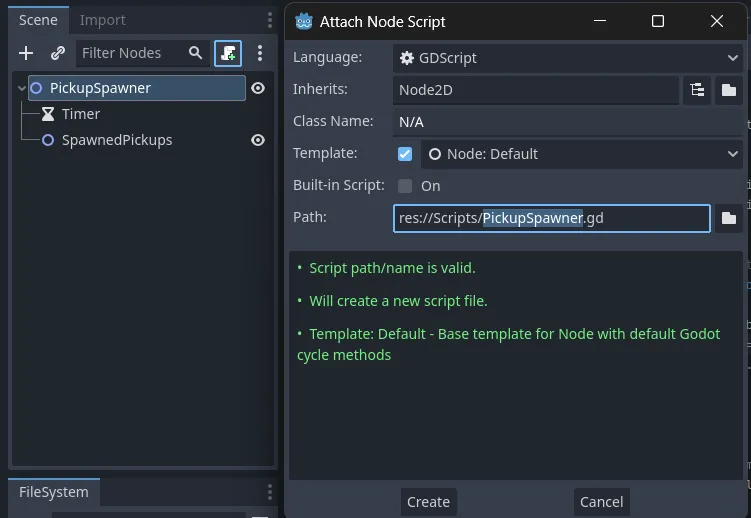Close the Attach Node Script dialog

717,21
